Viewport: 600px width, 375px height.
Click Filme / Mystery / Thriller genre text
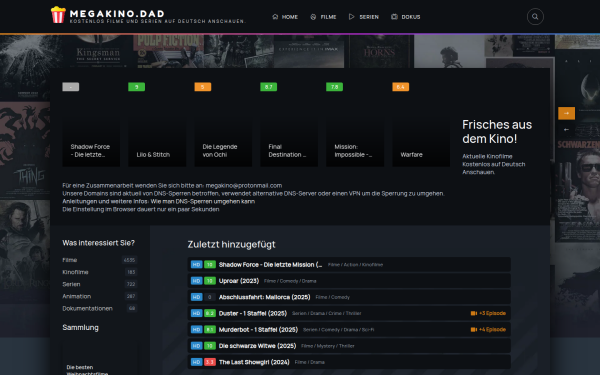point(328,346)
